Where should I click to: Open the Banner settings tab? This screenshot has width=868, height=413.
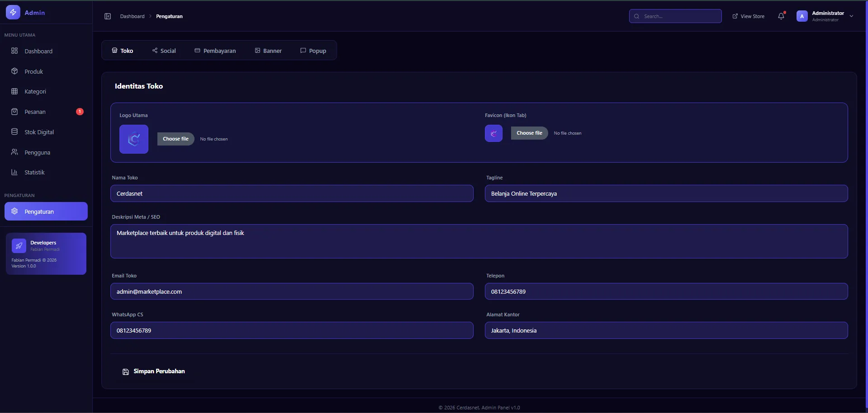(x=268, y=51)
